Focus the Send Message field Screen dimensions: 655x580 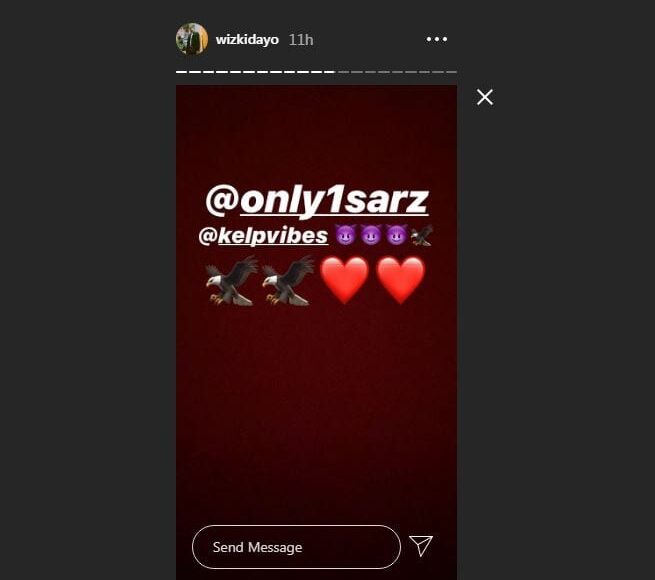pos(296,547)
